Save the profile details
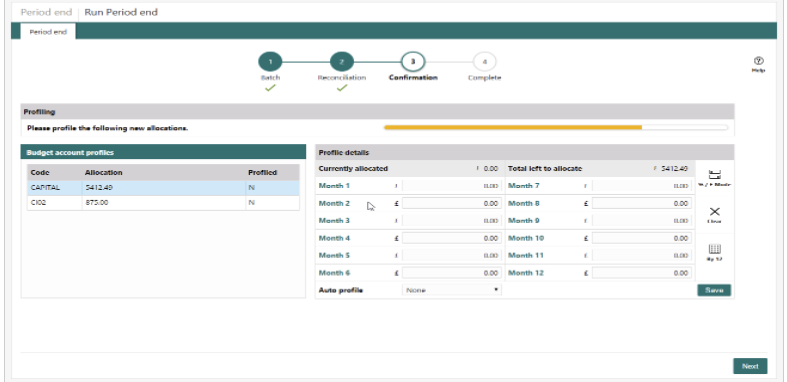The image size is (787, 382). click(x=714, y=290)
